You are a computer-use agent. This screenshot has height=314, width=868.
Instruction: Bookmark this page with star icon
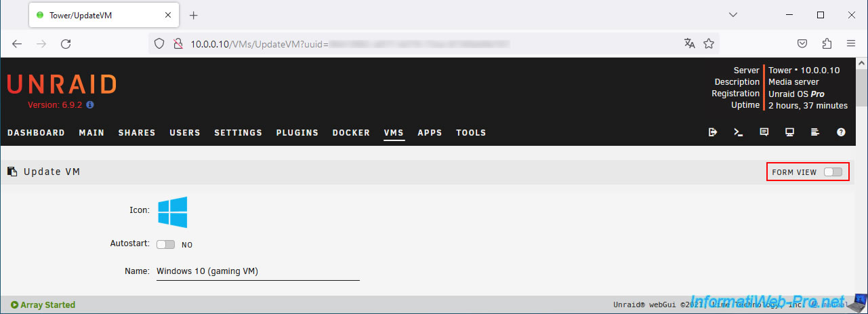point(709,43)
